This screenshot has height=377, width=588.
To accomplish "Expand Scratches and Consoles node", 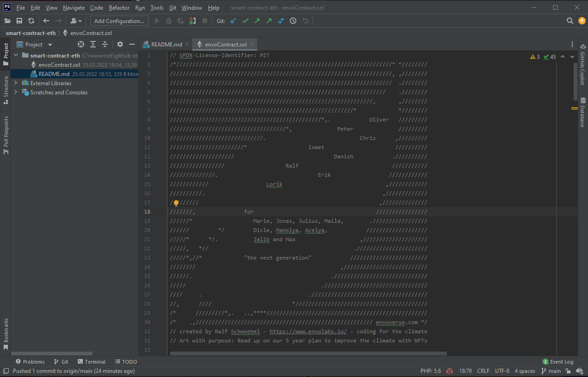I will coord(16,93).
